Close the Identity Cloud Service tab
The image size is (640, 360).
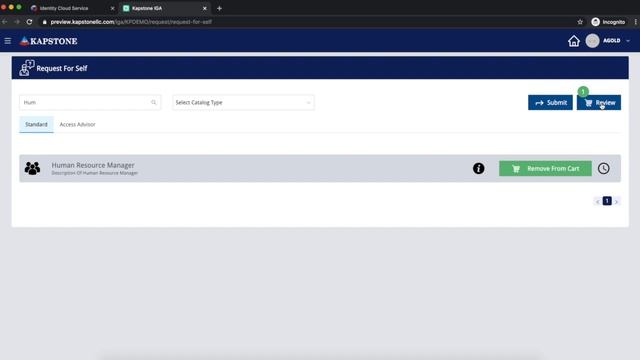pos(113,8)
